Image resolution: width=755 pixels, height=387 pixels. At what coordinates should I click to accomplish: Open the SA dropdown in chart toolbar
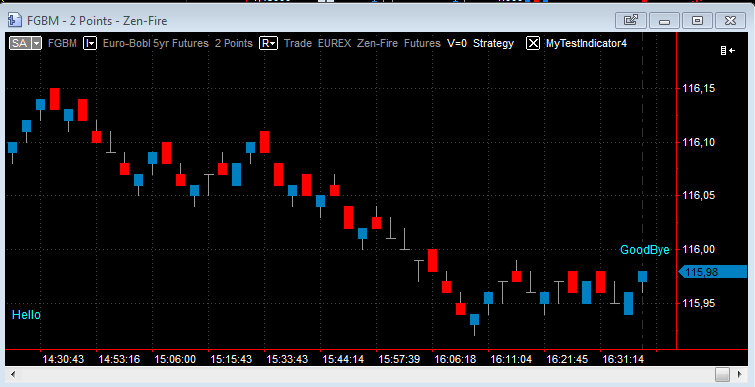37,43
